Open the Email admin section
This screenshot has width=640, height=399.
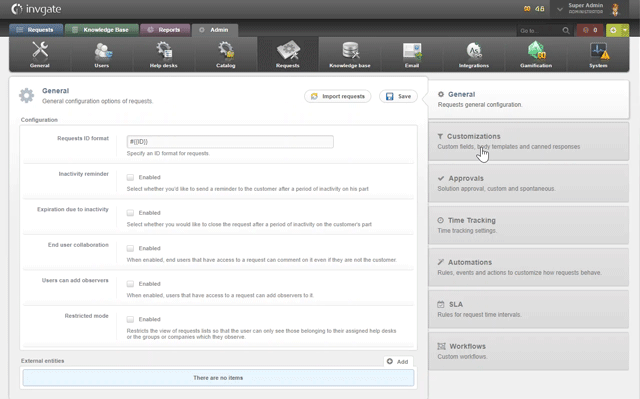coord(412,55)
